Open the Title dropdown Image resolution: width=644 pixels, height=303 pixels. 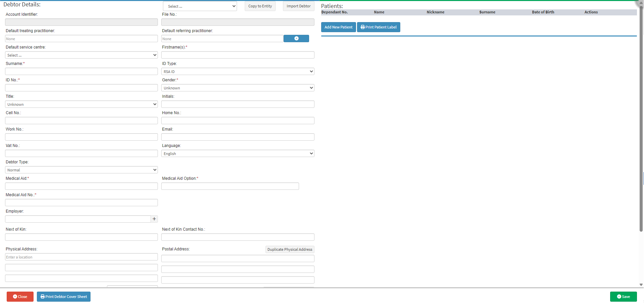[81, 104]
